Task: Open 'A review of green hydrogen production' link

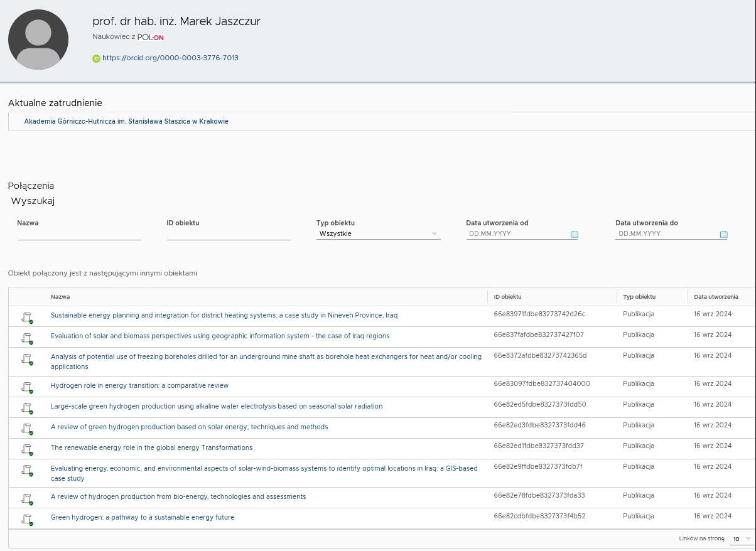Action: coord(189,427)
